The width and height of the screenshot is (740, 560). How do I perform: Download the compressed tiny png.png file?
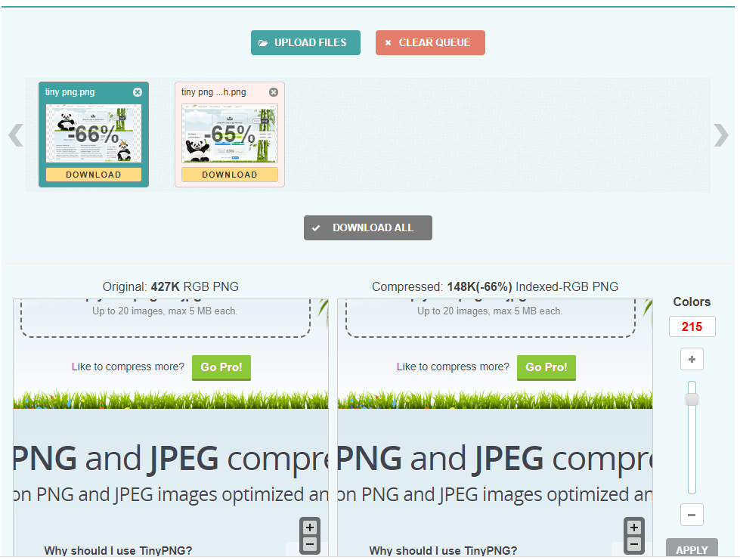94,175
